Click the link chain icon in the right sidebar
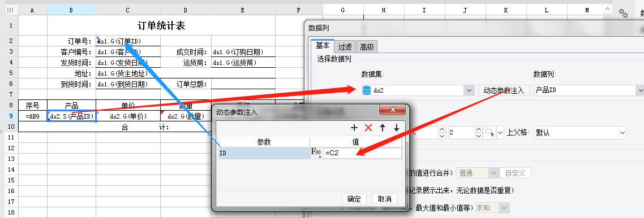Viewport: 644px width, 218px height. tap(624, 14)
